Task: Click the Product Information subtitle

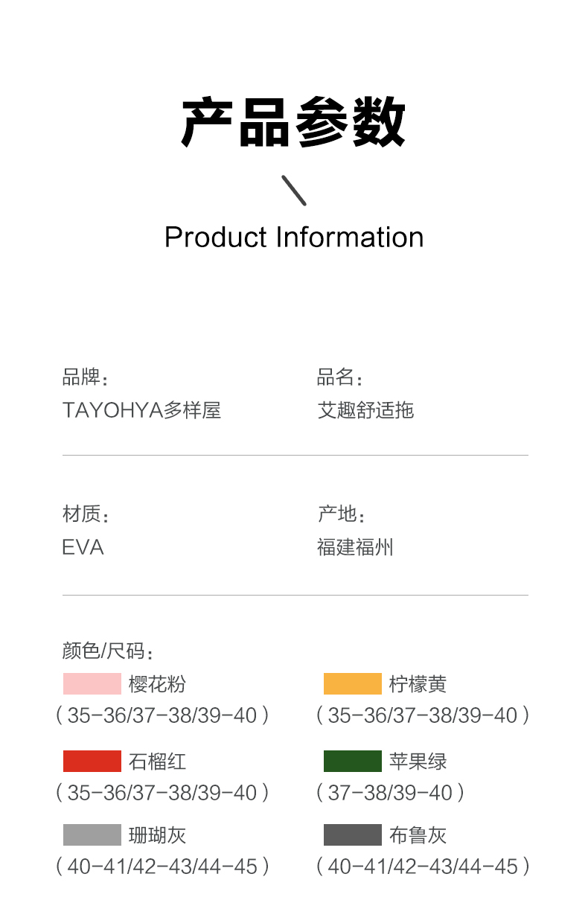Action: click(294, 237)
